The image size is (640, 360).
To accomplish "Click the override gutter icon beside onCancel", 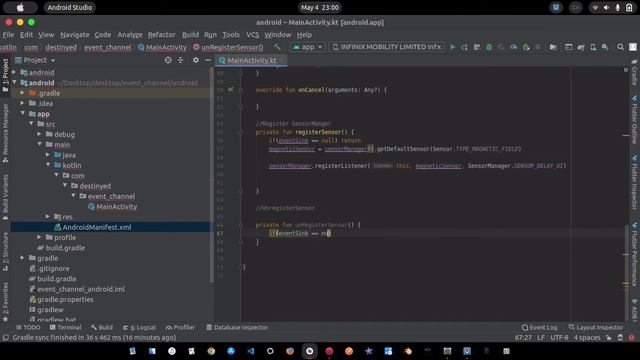I will click(231, 89).
